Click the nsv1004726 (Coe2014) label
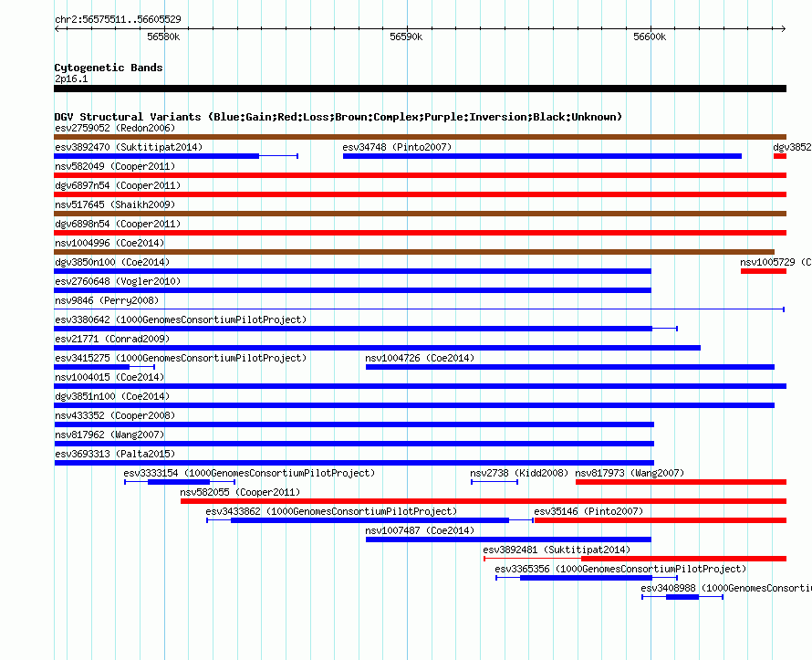 point(420,358)
